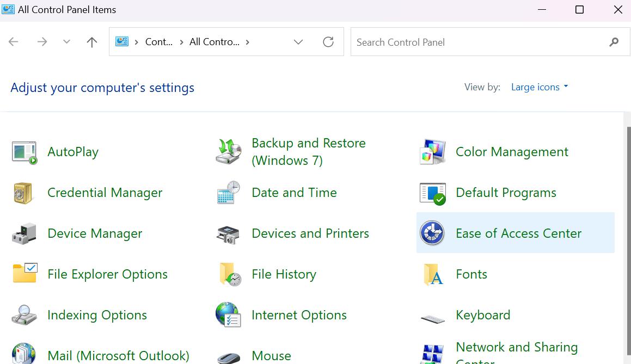Click the AutoPlay icon
This screenshot has width=631, height=364.
click(24, 152)
